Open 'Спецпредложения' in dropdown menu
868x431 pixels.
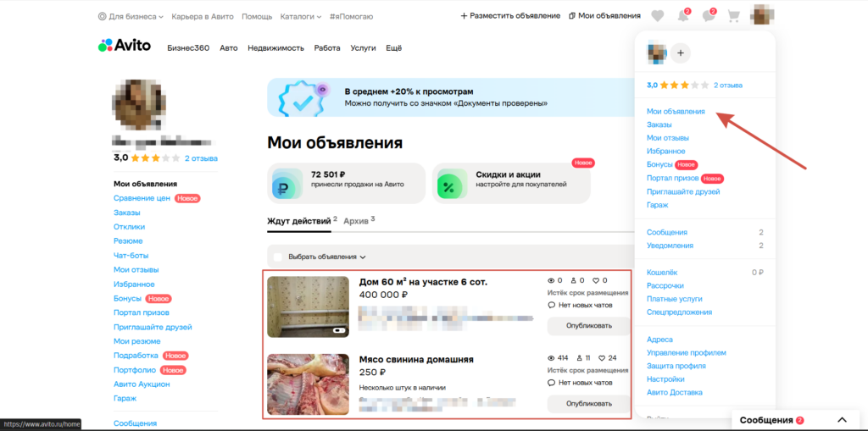click(679, 312)
